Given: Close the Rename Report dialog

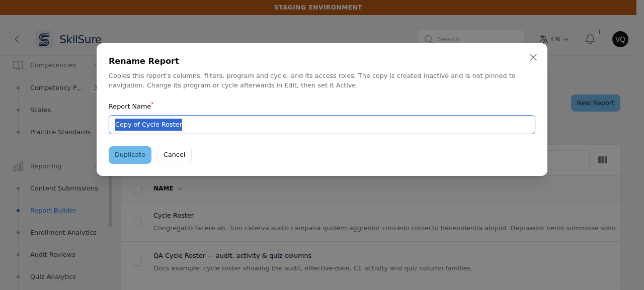Looking at the screenshot, I should tap(533, 57).
